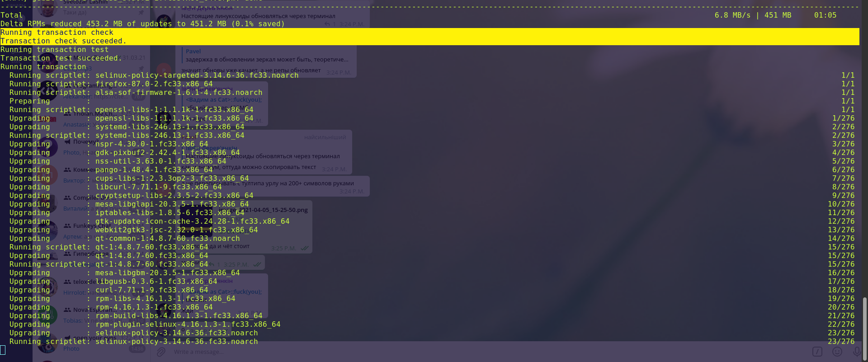Click the 'cryptsetup-libs-2.3.5-2.fc33.x86_64' package name
This screenshot has width=868, height=362.
click(x=175, y=196)
